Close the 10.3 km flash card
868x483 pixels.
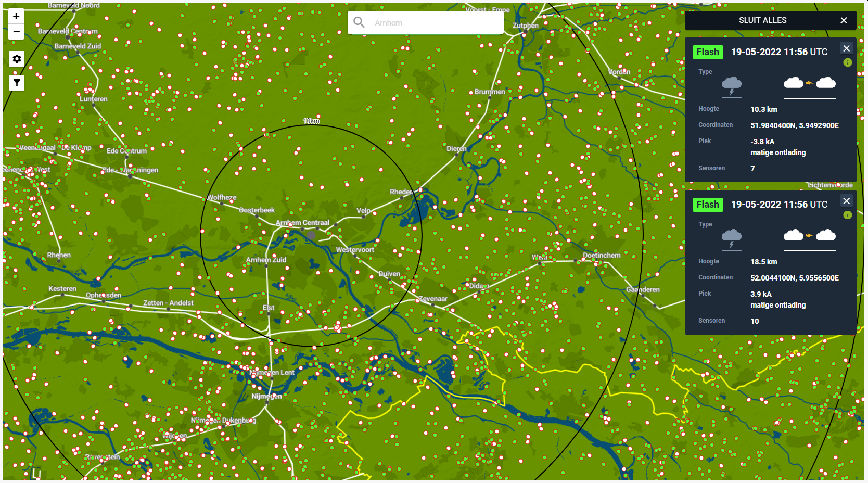tap(847, 48)
